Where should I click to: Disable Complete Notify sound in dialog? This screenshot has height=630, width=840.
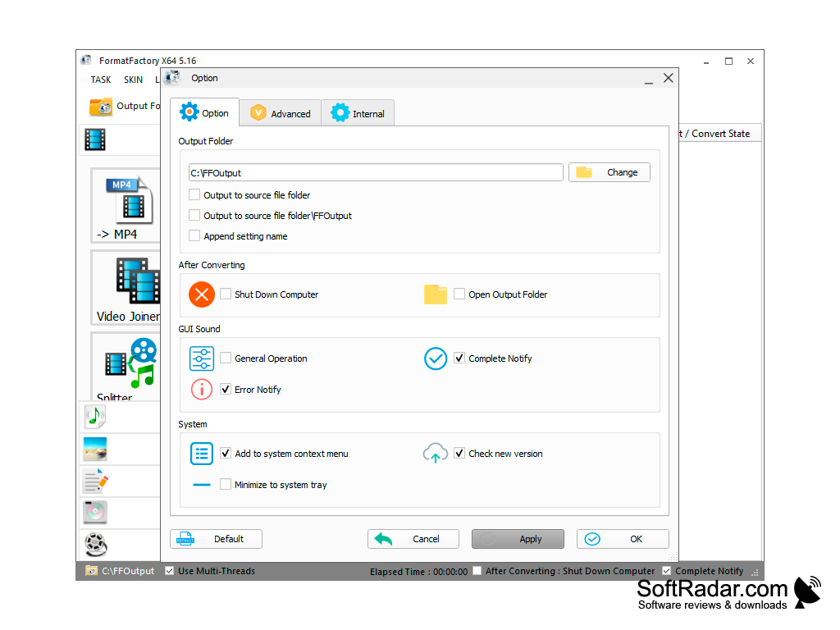tap(459, 358)
